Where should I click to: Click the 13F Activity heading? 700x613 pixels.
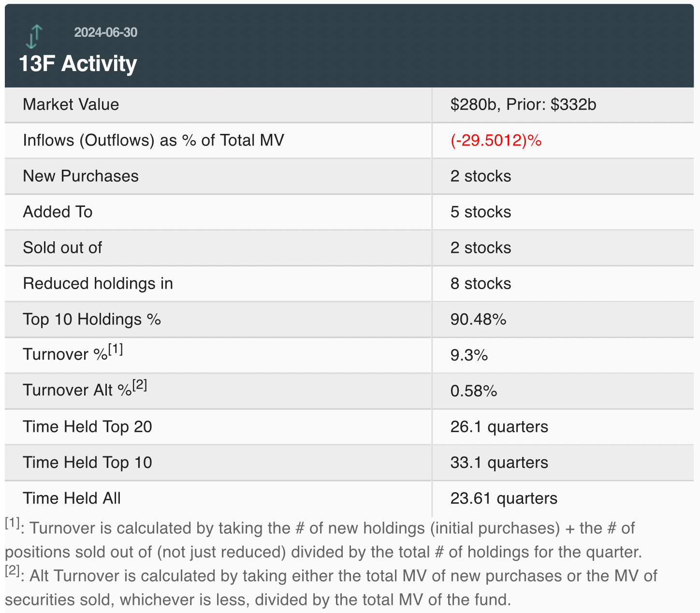pyautogui.click(x=78, y=64)
